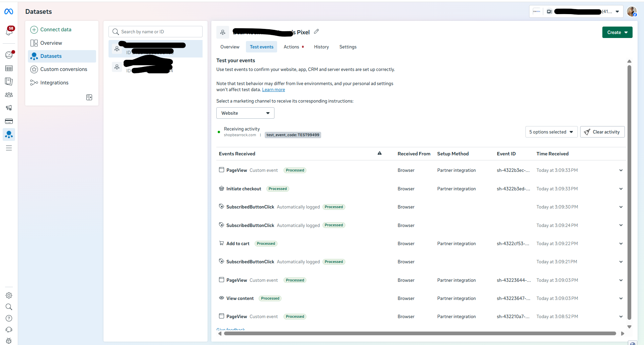Viewport: 644px width, 345px height.
Task: Open the Website marketing channel dropdown
Action: click(x=245, y=113)
